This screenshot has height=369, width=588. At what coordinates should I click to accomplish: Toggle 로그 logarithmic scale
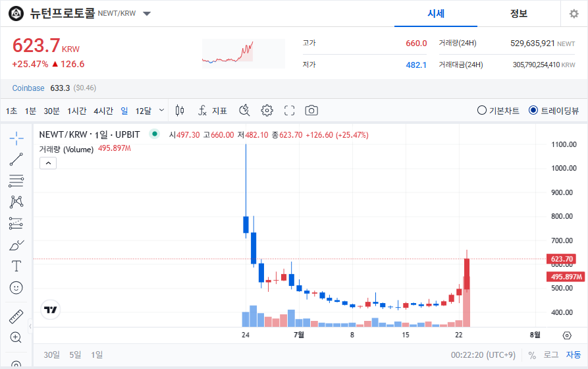pos(551,355)
